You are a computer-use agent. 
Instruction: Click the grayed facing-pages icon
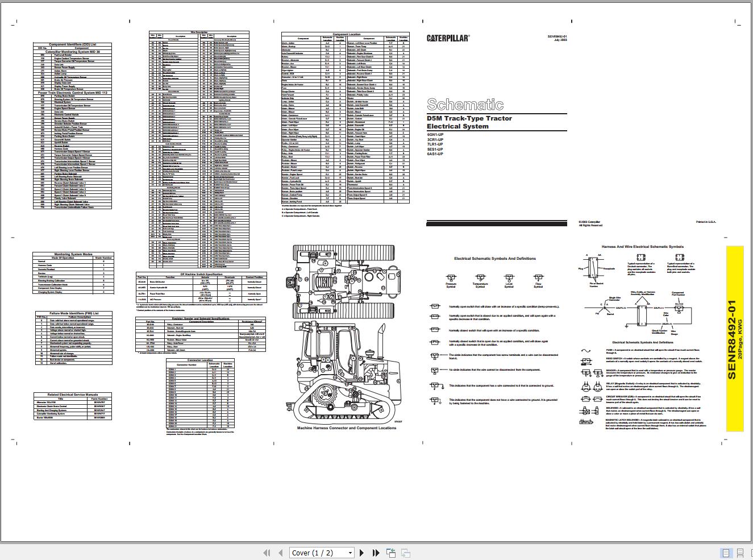[x=405, y=552]
